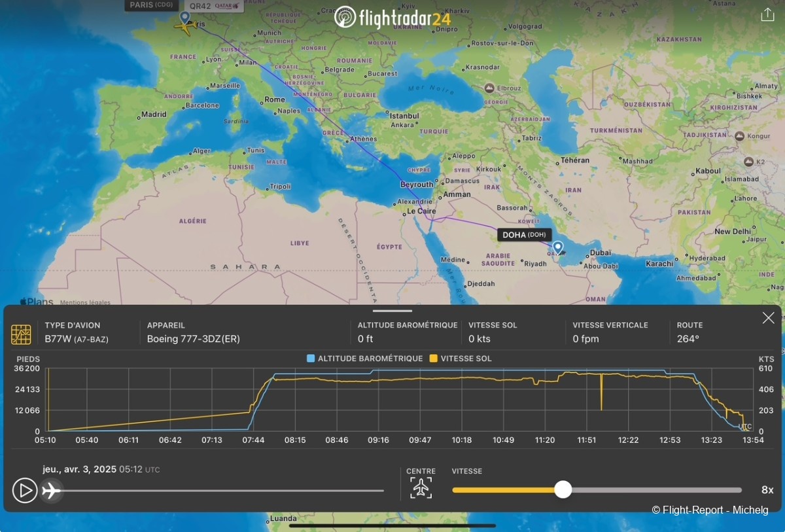Click the 8x playback speed value
Image resolution: width=785 pixels, height=532 pixels.
767,490
